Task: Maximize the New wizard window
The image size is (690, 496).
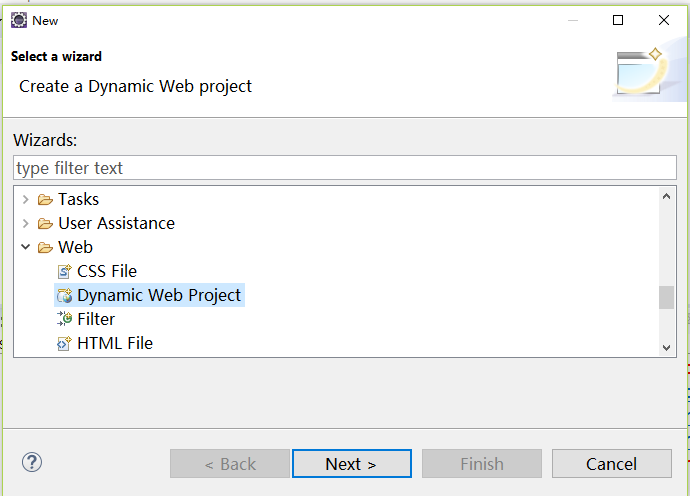Action: coord(618,20)
